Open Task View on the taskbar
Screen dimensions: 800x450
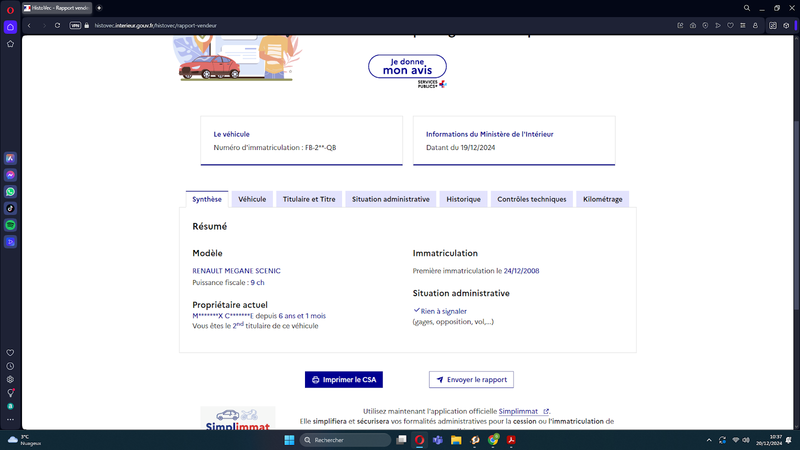point(402,440)
